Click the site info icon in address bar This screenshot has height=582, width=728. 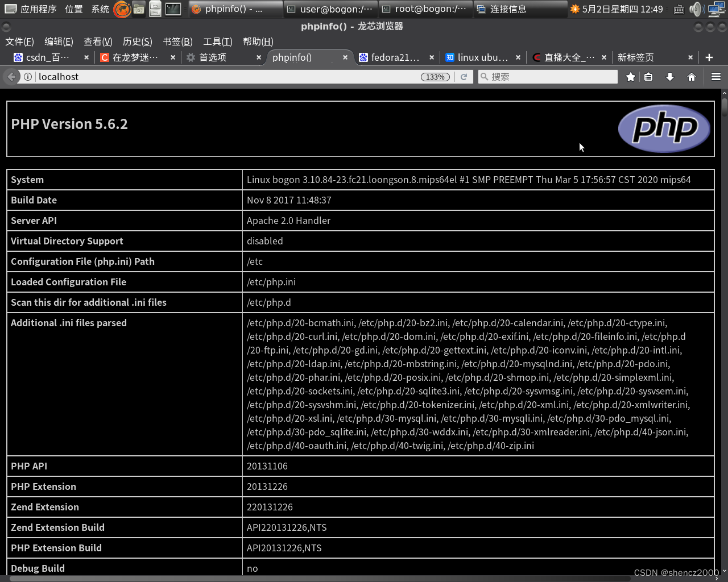[x=28, y=77]
